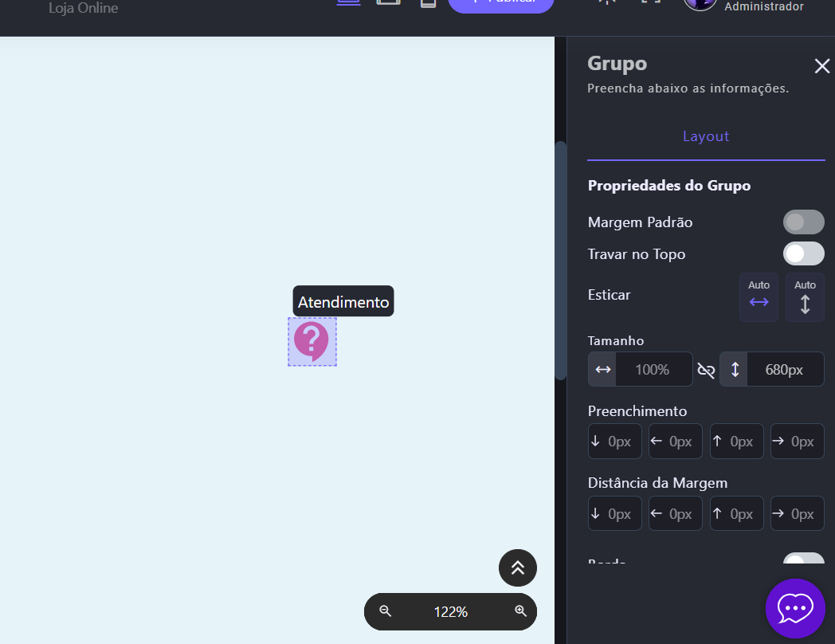
Task: Close the Grupo properties panel
Action: click(821, 66)
